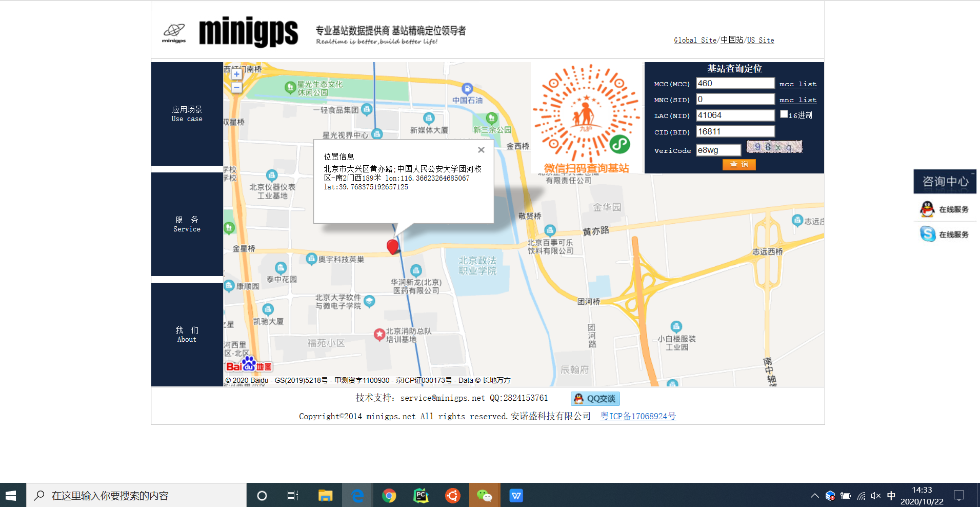Click the 查询 search button
Image resolution: width=980 pixels, height=507 pixels.
(x=739, y=164)
